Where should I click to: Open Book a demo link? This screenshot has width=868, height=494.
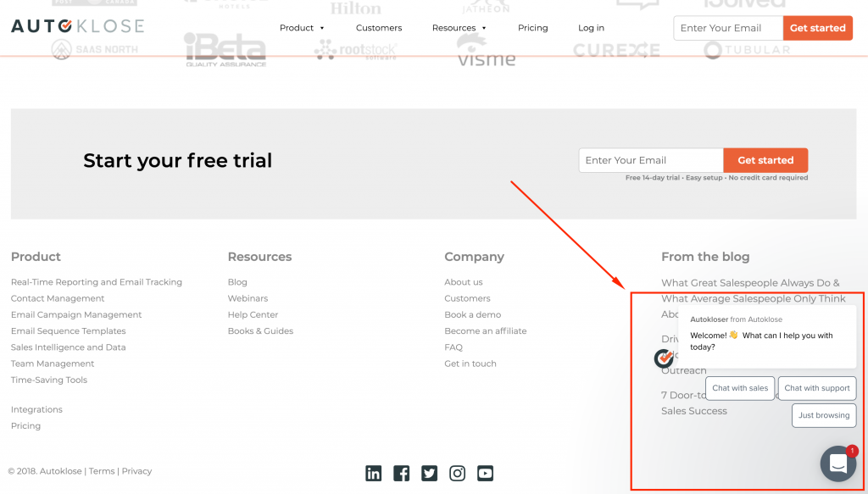(473, 314)
